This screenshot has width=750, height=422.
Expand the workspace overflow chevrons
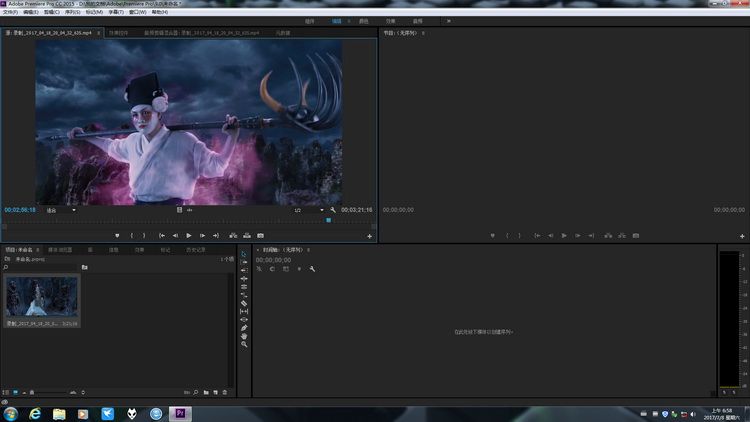point(448,21)
